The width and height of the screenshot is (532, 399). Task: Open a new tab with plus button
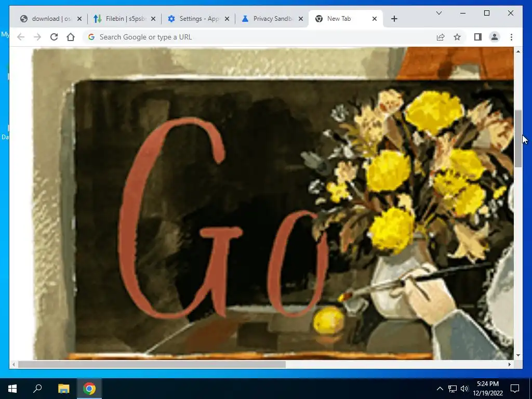coord(394,19)
